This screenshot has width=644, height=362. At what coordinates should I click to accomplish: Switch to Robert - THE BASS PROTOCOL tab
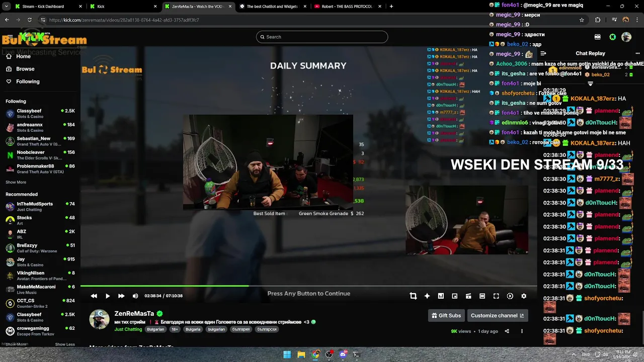coord(347,7)
